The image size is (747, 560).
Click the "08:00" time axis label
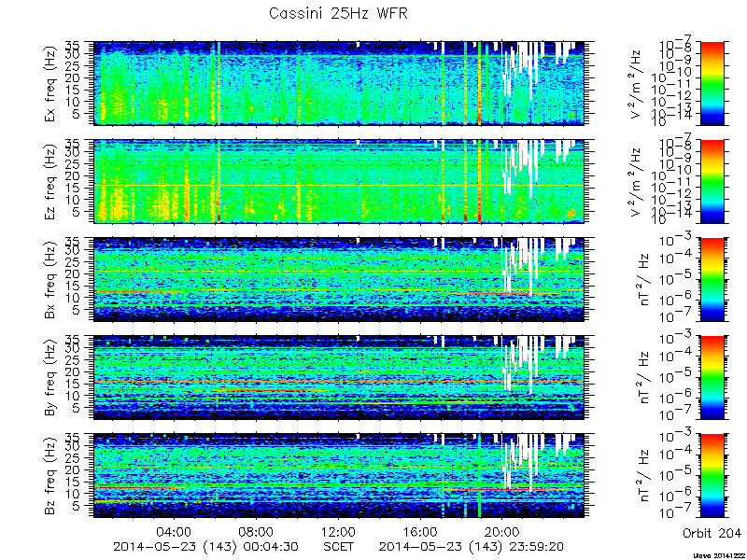258,531
